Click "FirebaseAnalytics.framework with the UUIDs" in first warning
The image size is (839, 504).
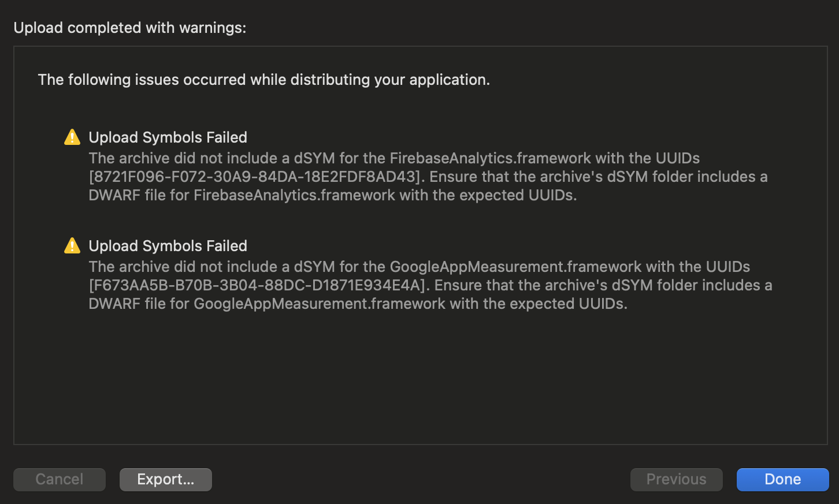click(544, 158)
